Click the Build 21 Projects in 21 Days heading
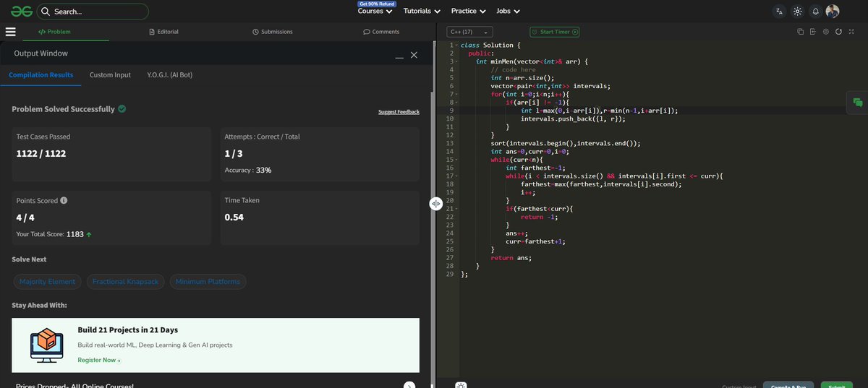The height and width of the screenshot is (388, 868). click(x=128, y=330)
